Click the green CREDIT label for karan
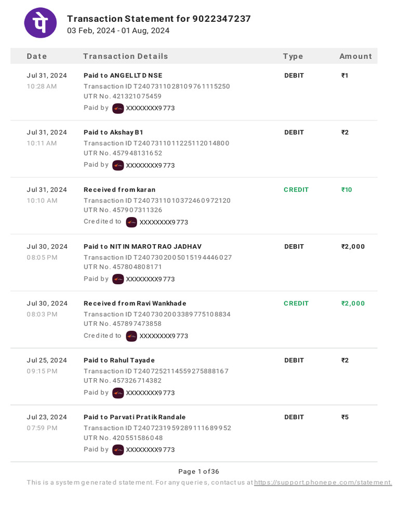The width and height of the screenshot is (399, 532). click(x=296, y=190)
